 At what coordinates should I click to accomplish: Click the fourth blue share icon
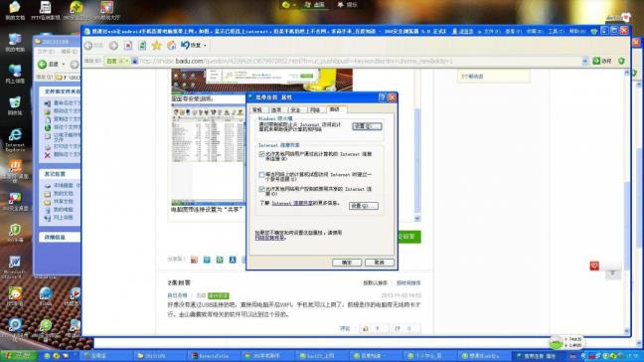[x=233, y=260]
